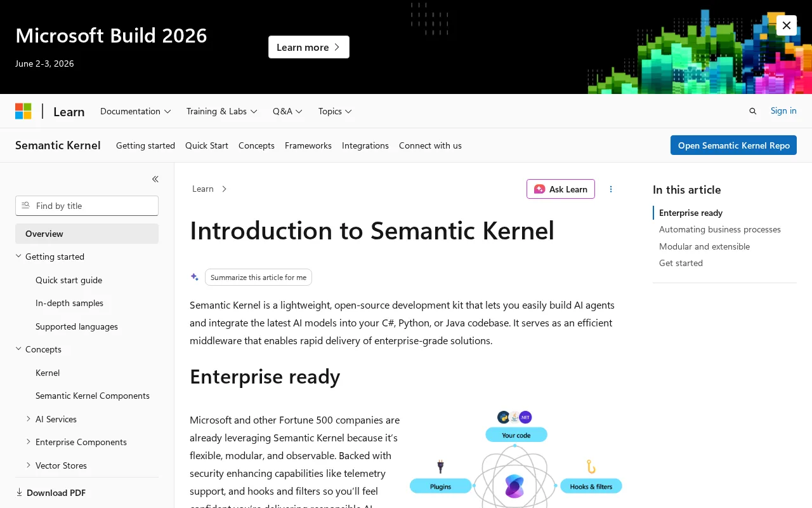Image resolution: width=812 pixels, height=508 pixels.
Task: Open the Topics dropdown menu
Action: [x=335, y=111]
